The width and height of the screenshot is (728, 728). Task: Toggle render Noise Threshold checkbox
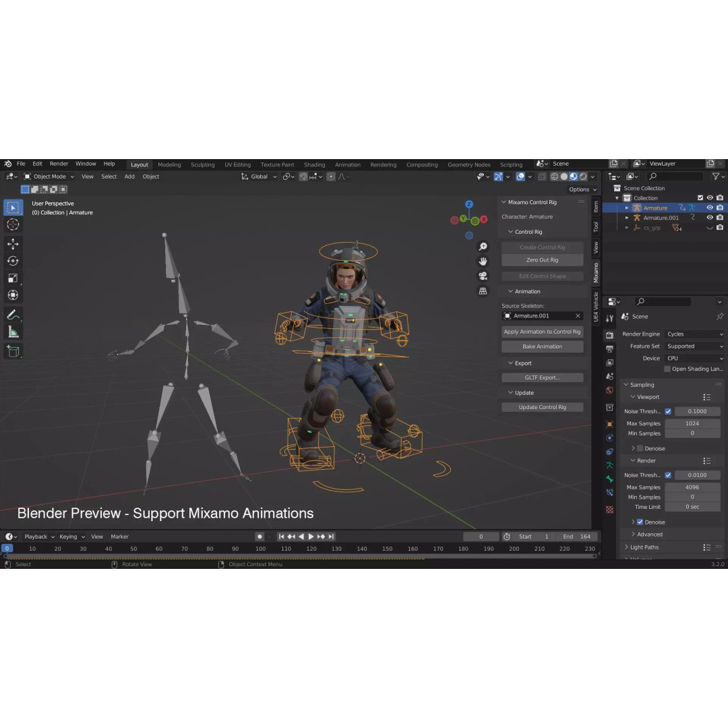click(x=668, y=475)
